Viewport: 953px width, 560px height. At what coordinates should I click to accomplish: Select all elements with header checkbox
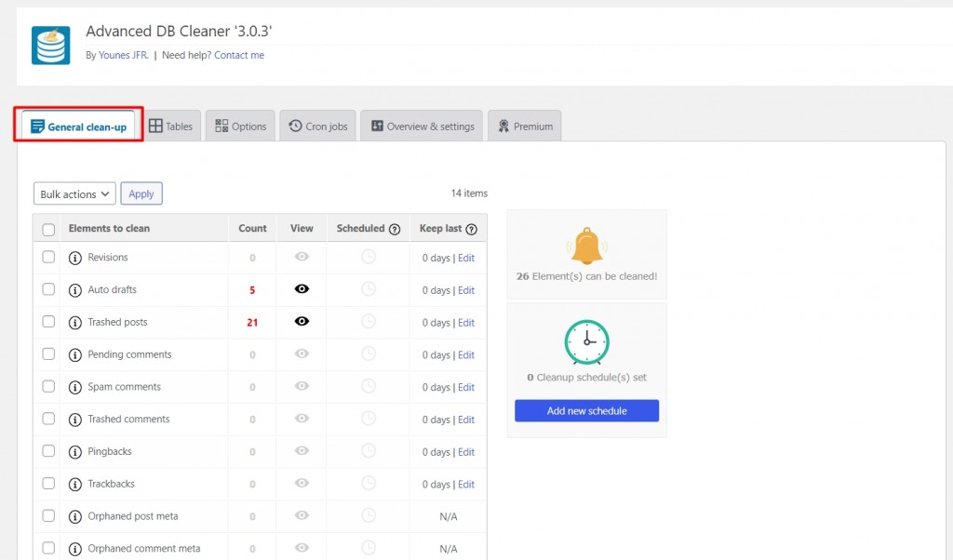tap(48, 230)
